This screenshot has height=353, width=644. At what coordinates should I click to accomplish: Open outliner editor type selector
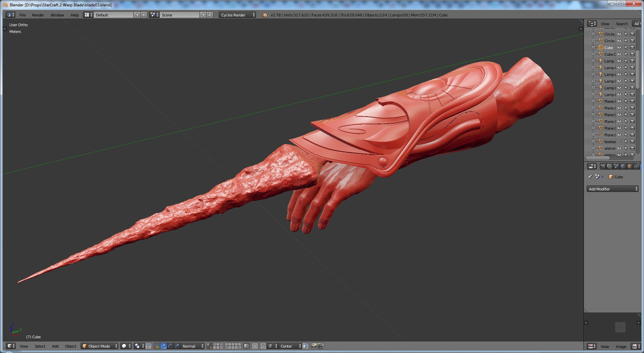point(592,24)
